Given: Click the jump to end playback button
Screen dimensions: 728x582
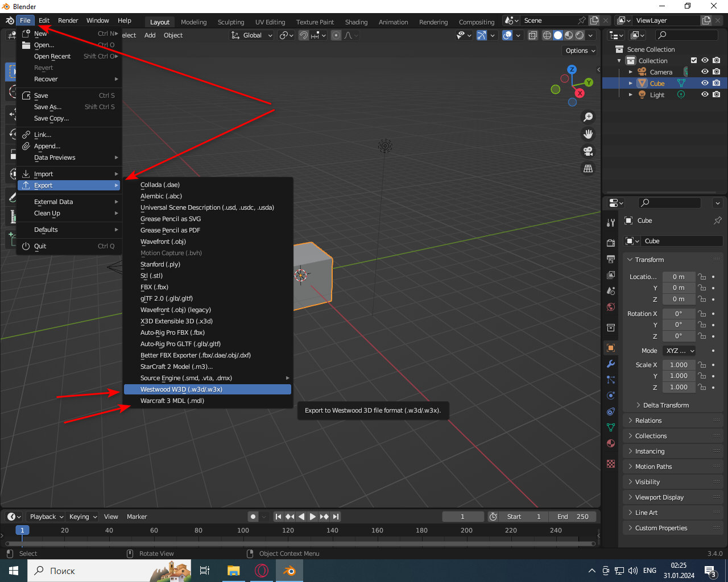Looking at the screenshot, I should click(336, 517).
